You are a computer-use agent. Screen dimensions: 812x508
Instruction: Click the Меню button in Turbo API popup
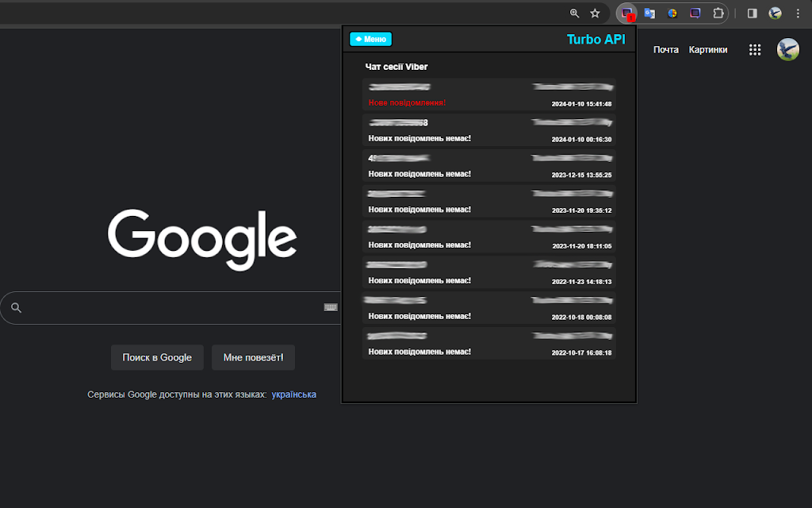click(371, 39)
